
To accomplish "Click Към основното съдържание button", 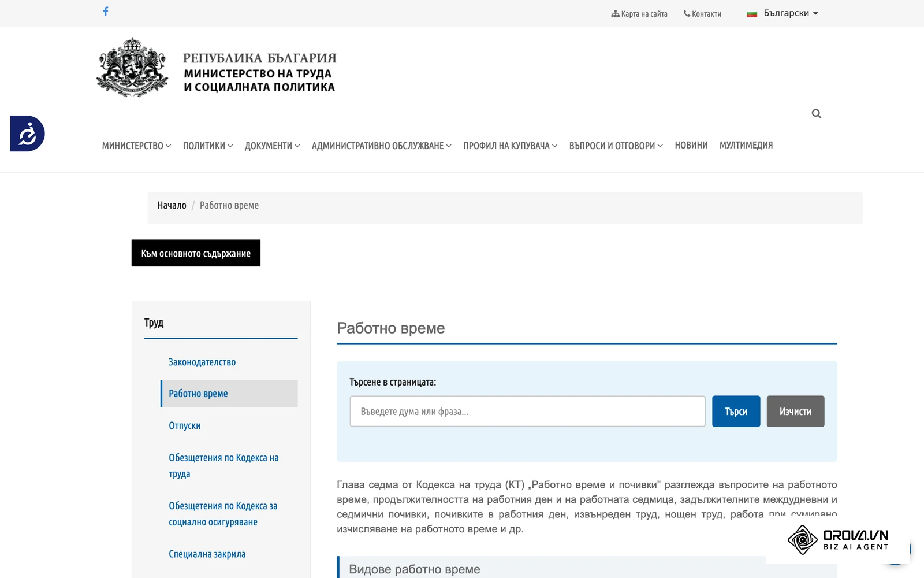I will (x=196, y=253).
